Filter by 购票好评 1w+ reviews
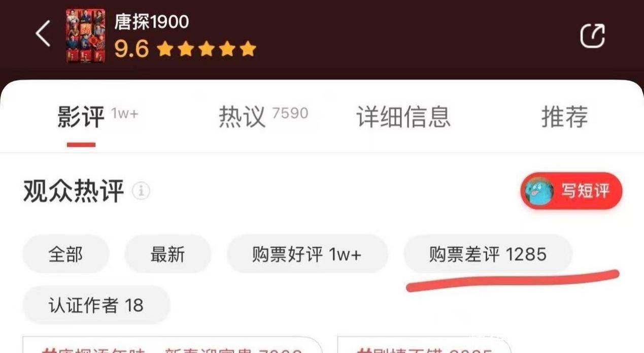Screen dimensions: 644x353 (307, 253)
